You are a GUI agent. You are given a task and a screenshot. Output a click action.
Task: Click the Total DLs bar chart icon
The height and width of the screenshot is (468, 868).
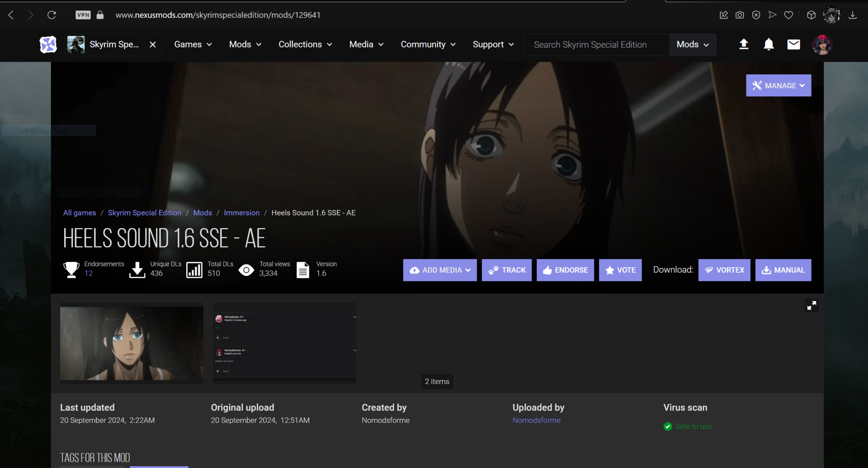[x=194, y=270]
